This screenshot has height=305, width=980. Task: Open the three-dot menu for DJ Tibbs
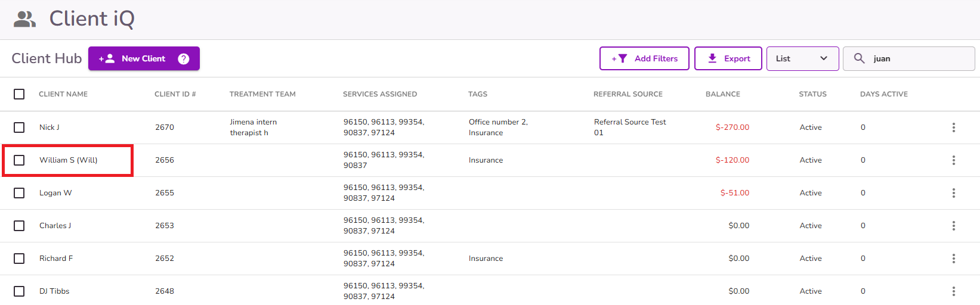(954, 291)
